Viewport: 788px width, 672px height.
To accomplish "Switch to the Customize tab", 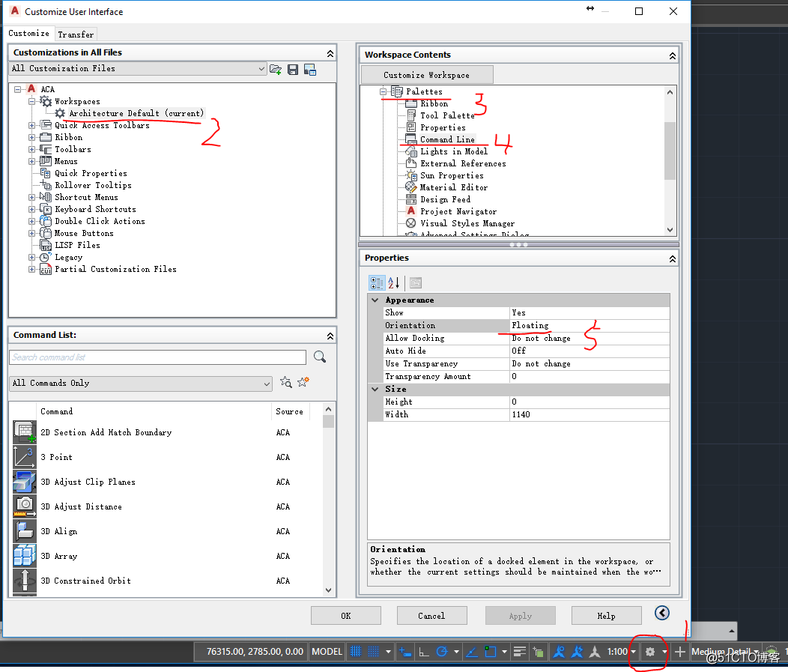I will tap(29, 33).
